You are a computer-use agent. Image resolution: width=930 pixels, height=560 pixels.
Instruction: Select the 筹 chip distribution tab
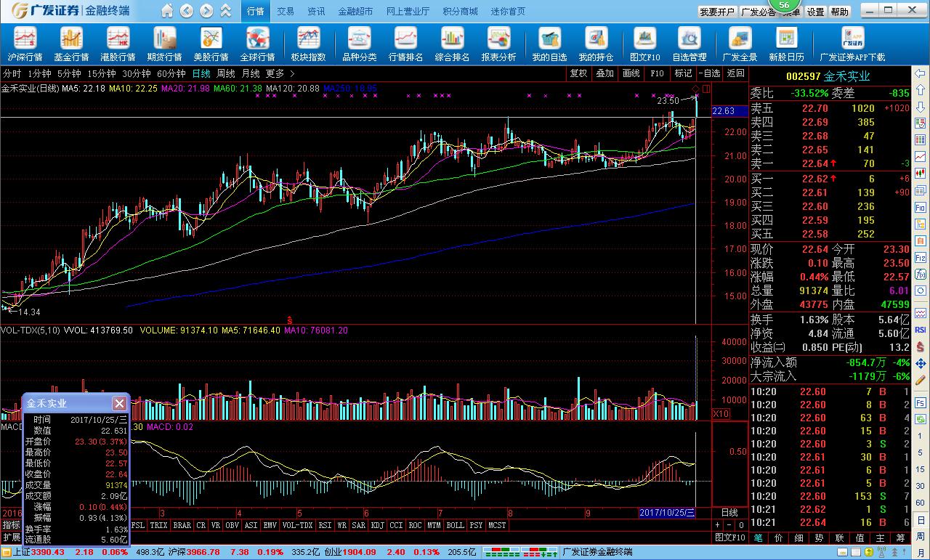[900, 537]
